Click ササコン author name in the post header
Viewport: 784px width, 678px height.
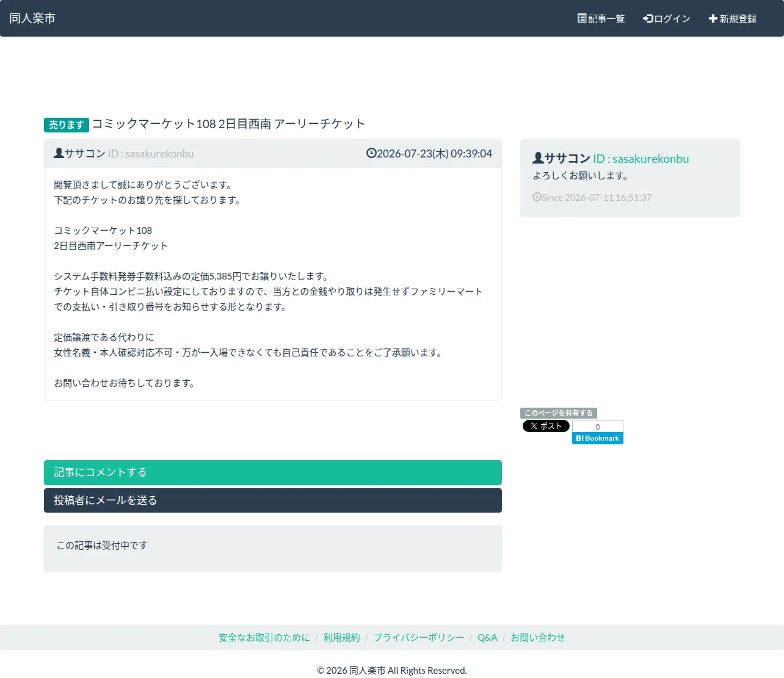pyautogui.click(x=85, y=154)
